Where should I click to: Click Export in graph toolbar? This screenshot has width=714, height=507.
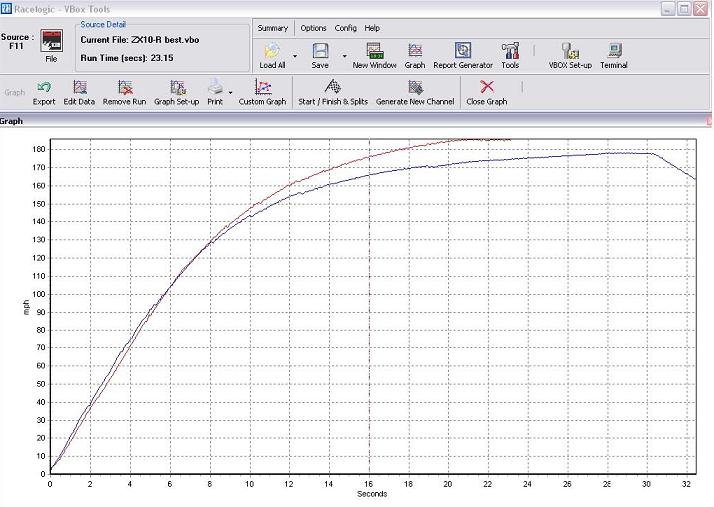coord(44,89)
